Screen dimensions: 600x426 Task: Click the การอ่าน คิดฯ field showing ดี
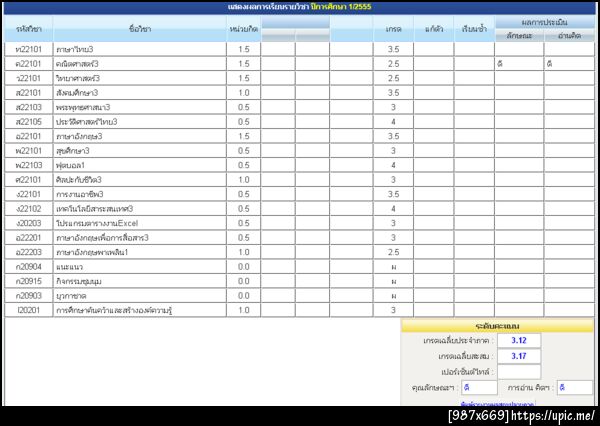click(575, 388)
